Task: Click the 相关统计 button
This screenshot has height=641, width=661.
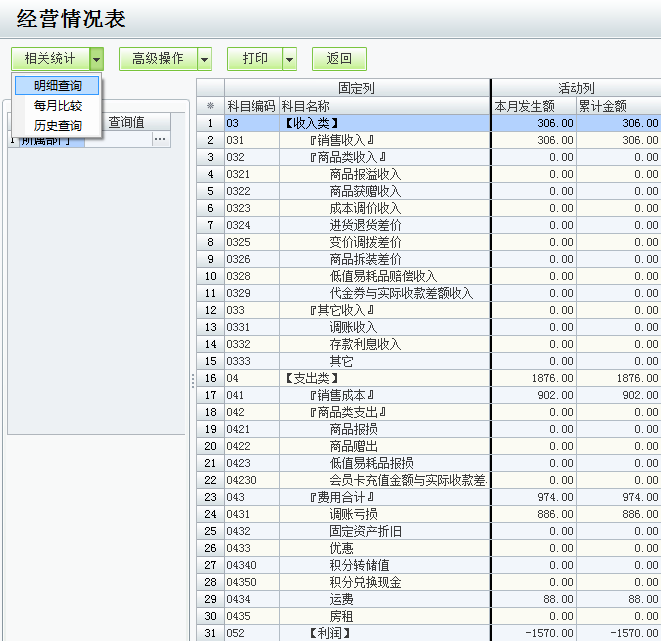Action: click(x=50, y=59)
